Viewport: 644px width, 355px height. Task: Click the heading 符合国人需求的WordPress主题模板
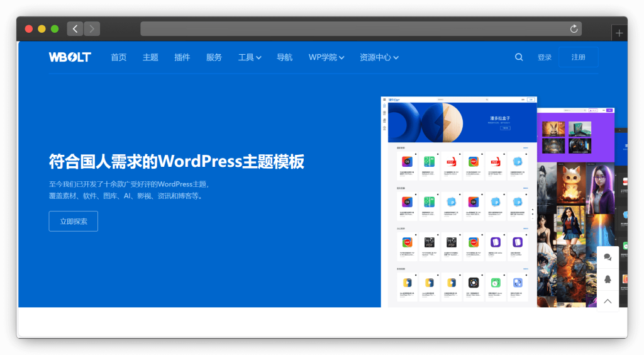tap(177, 162)
